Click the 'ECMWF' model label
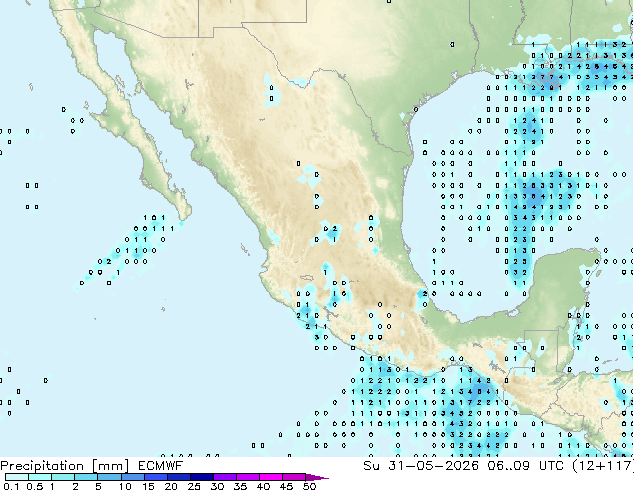The image size is (634, 490). 161,466
